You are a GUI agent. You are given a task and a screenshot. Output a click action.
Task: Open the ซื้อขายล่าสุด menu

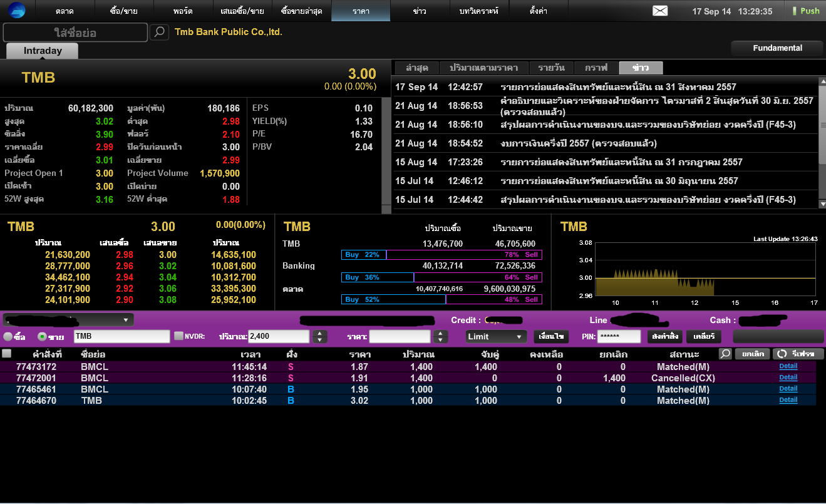301,11
